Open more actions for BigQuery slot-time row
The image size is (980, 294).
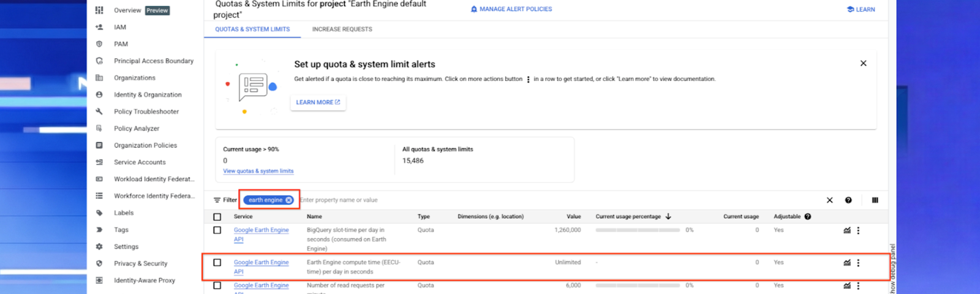pos(858,230)
